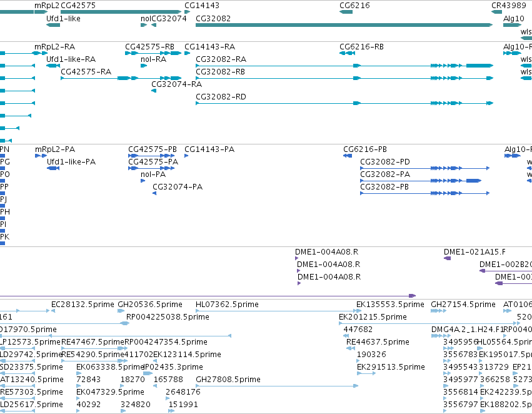Click the 3495956 feature label
532x414 pixels.
tap(460, 342)
